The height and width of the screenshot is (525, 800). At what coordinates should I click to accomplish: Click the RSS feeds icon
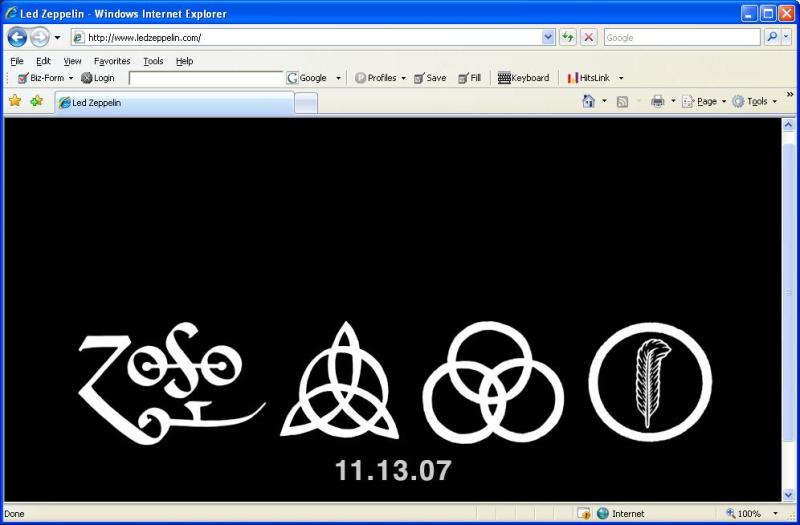point(622,101)
